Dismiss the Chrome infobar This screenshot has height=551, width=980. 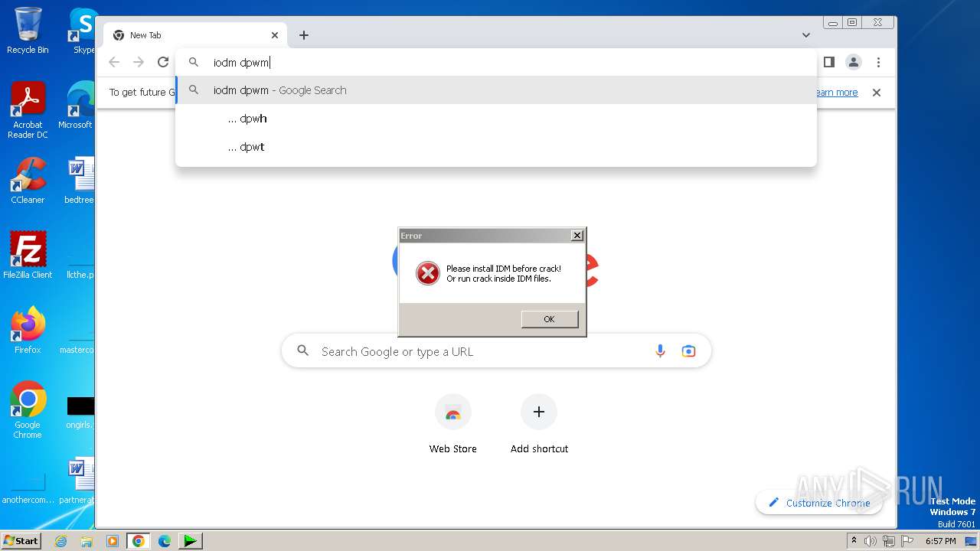[877, 93]
